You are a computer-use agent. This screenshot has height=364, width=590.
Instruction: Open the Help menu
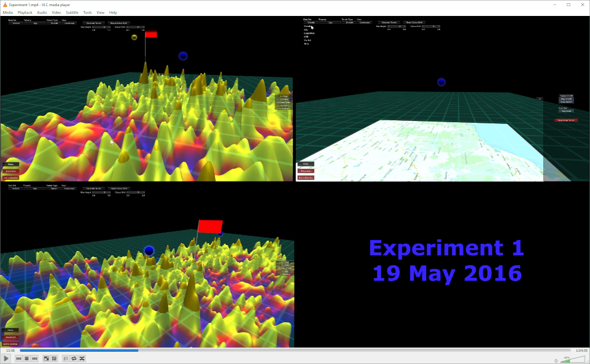113,12
